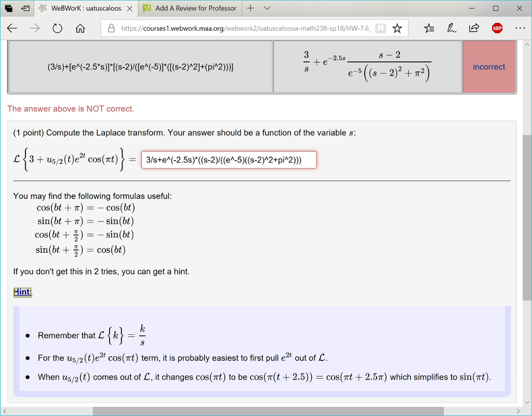Screen dimensions: 532x416
Task: Select the Make a Web Note pen
Action: [451, 28]
